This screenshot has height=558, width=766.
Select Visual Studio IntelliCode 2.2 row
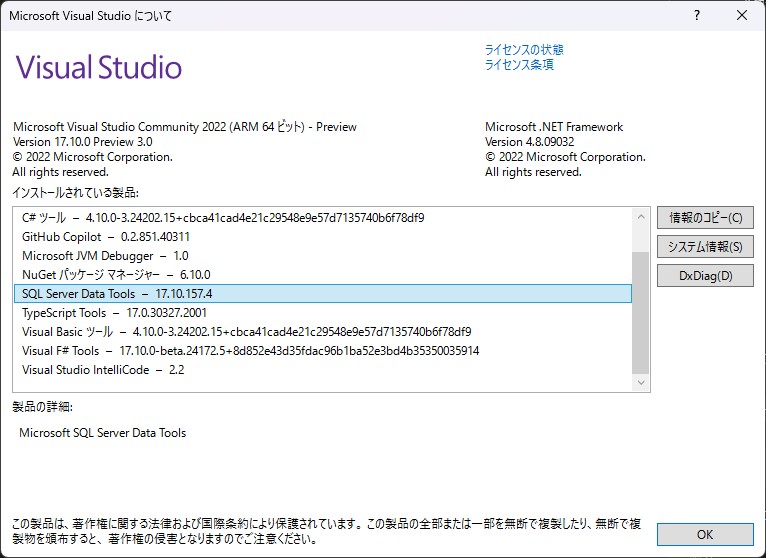pos(322,370)
